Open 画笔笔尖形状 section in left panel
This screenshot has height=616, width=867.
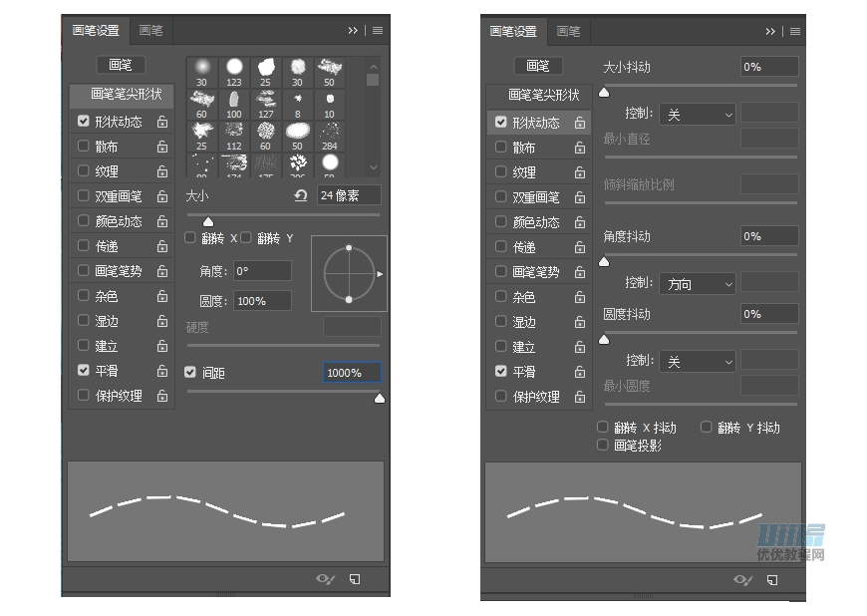(x=122, y=95)
